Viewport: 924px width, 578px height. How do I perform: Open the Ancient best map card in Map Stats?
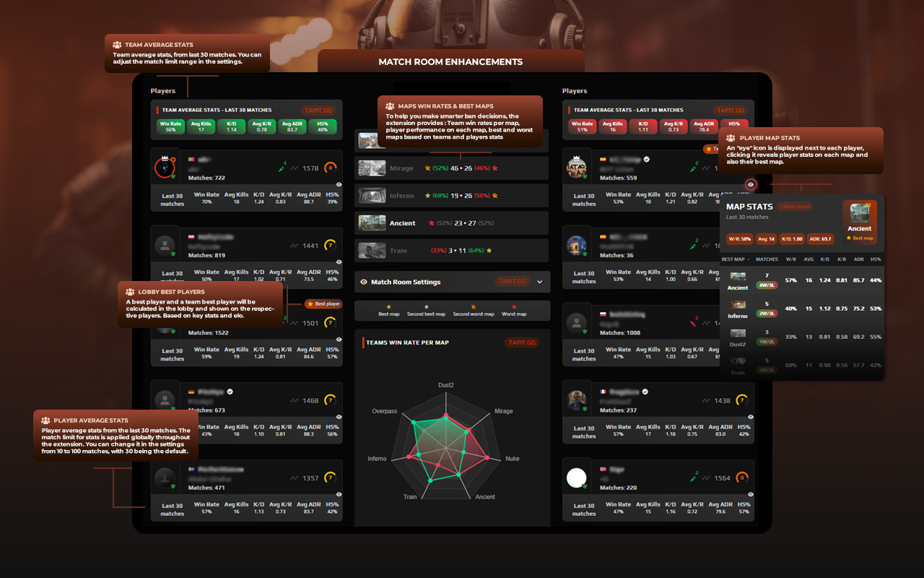(860, 221)
